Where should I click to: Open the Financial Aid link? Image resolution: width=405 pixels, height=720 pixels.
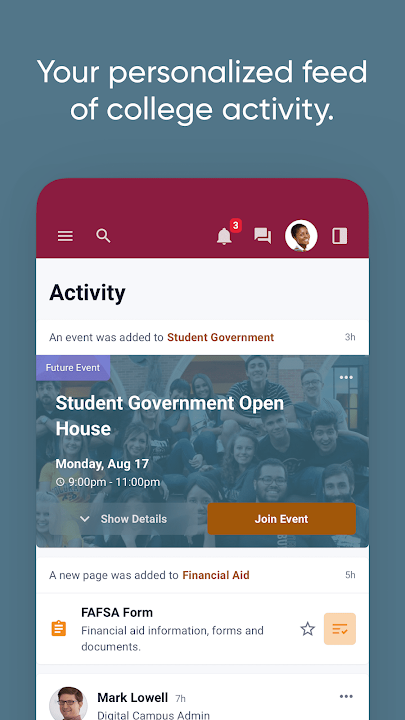click(216, 575)
